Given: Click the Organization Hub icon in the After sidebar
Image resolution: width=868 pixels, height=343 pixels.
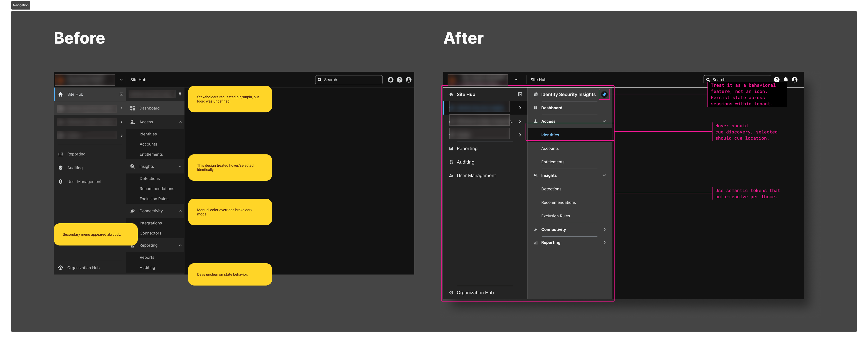Looking at the screenshot, I should (x=451, y=293).
